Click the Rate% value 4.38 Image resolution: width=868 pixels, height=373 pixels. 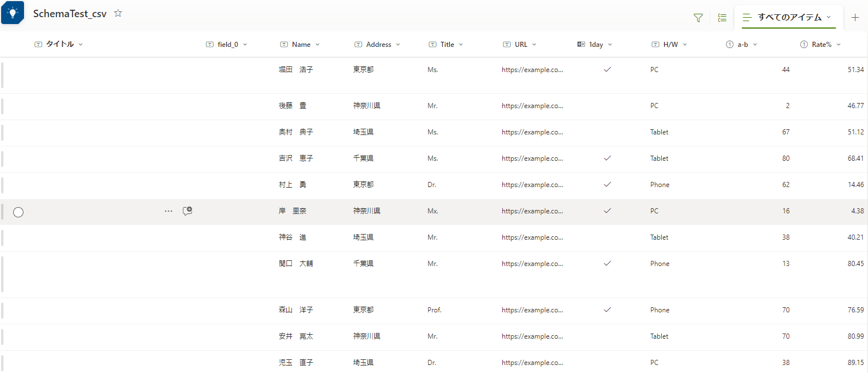point(857,211)
